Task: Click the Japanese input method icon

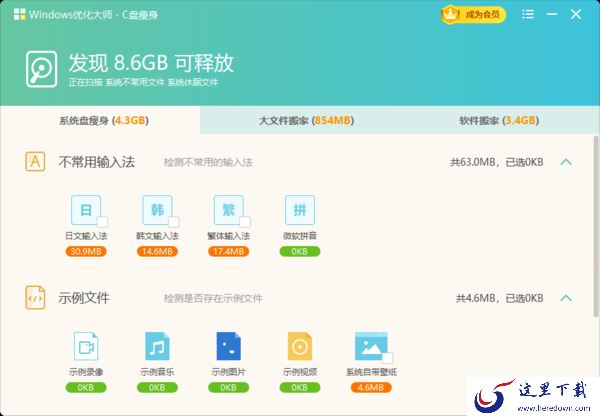Action: [x=86, y=210]
